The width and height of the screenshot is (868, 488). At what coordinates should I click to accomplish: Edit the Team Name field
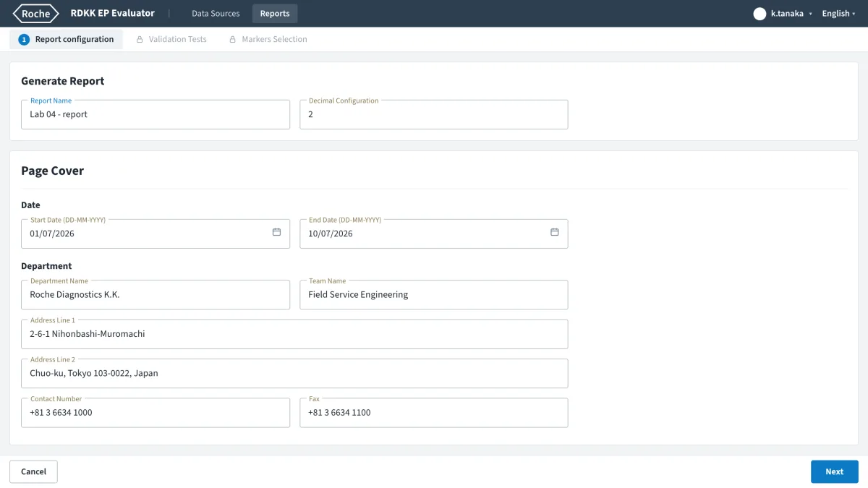click(x=434, y=294)
